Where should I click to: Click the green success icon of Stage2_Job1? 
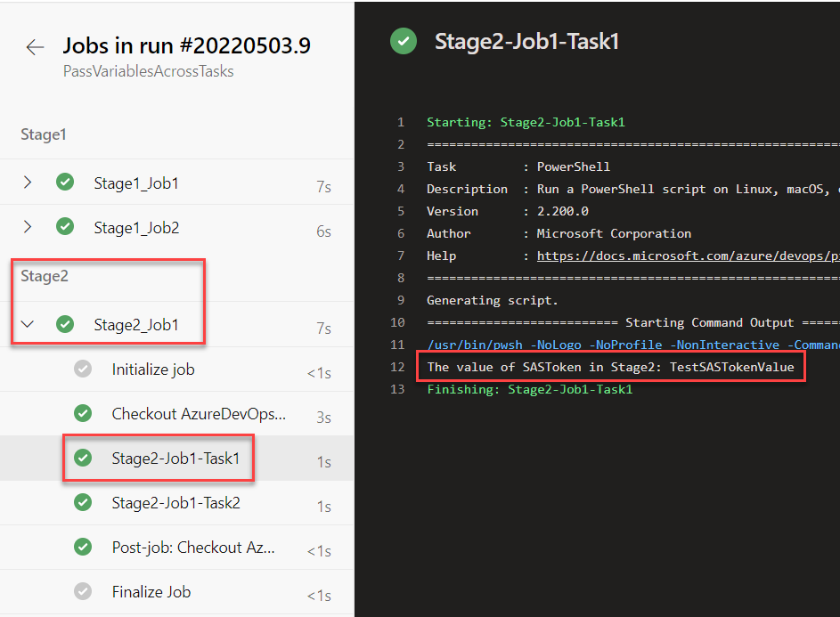click(65, 324)
